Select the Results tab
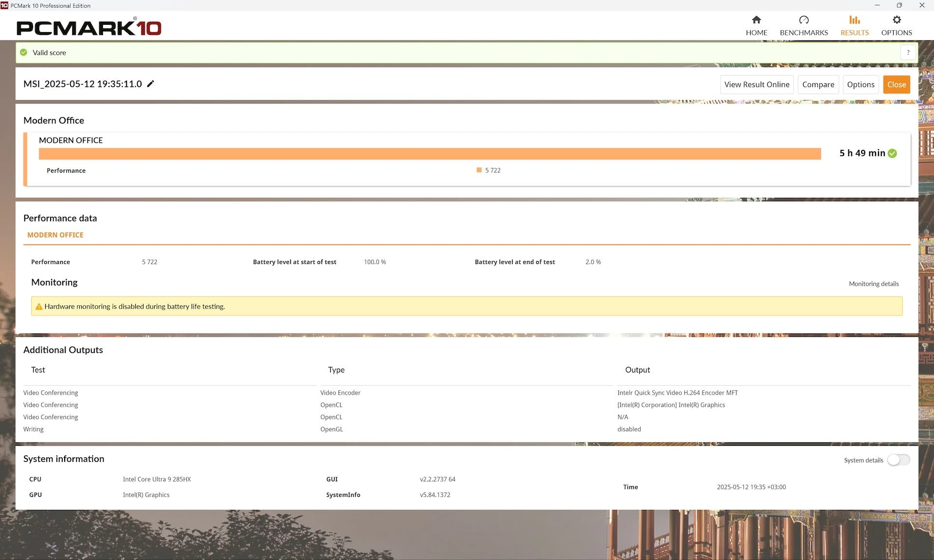This screenshot has height=560, width=934. click(x=854, y=26)
